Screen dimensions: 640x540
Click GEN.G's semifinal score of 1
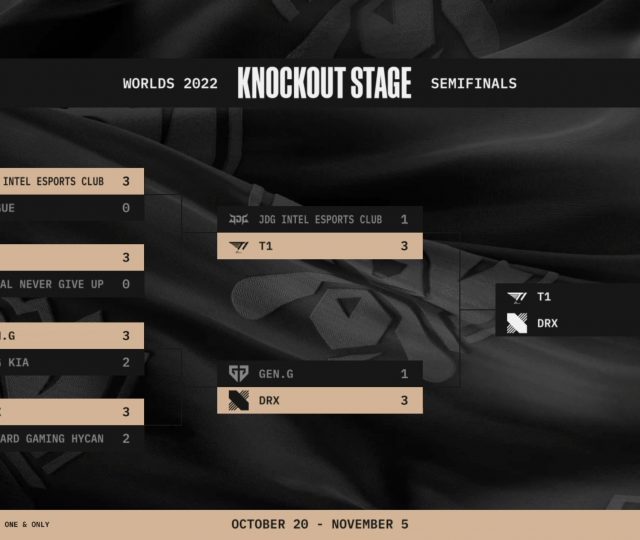click(404, 374)
